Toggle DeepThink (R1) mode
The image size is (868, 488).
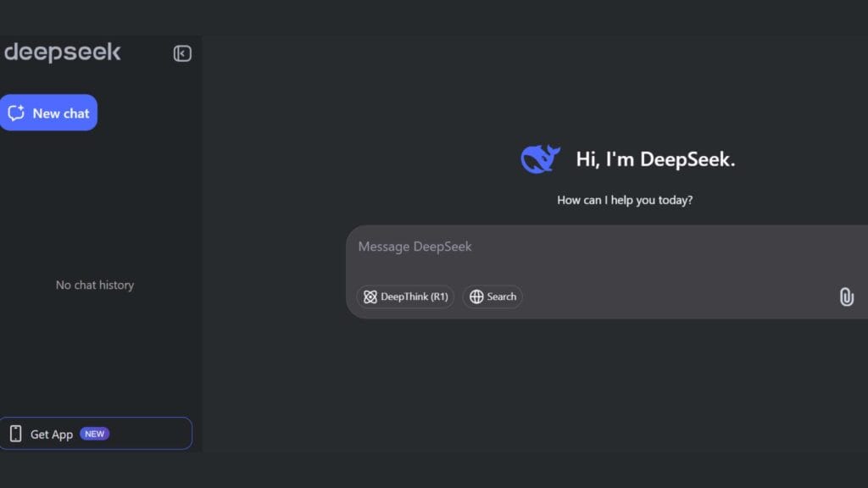(x=405, y=297)
